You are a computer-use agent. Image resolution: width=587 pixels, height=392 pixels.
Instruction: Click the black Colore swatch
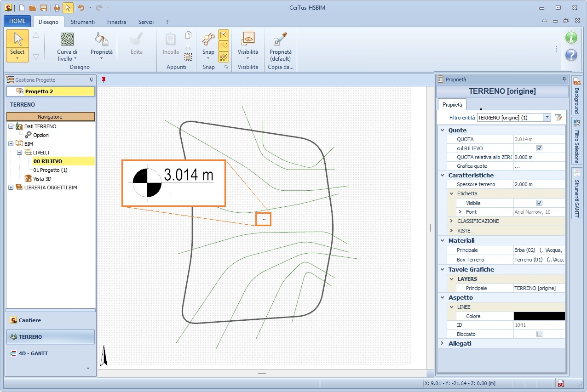pyautogui.click(x=539, y=316)
